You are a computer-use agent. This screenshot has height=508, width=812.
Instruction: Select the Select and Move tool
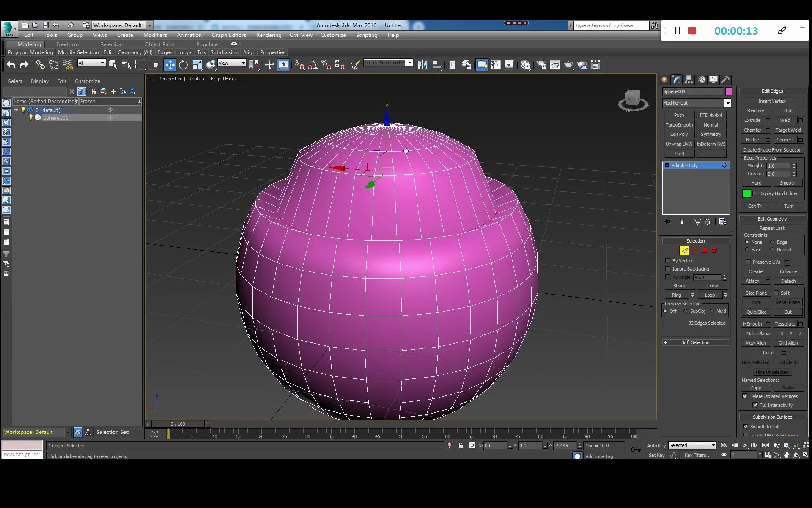(x=170, y=65)
